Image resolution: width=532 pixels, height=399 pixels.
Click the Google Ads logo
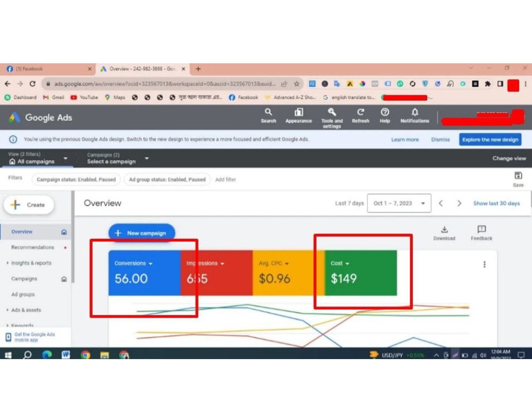(x=40, y=118)
